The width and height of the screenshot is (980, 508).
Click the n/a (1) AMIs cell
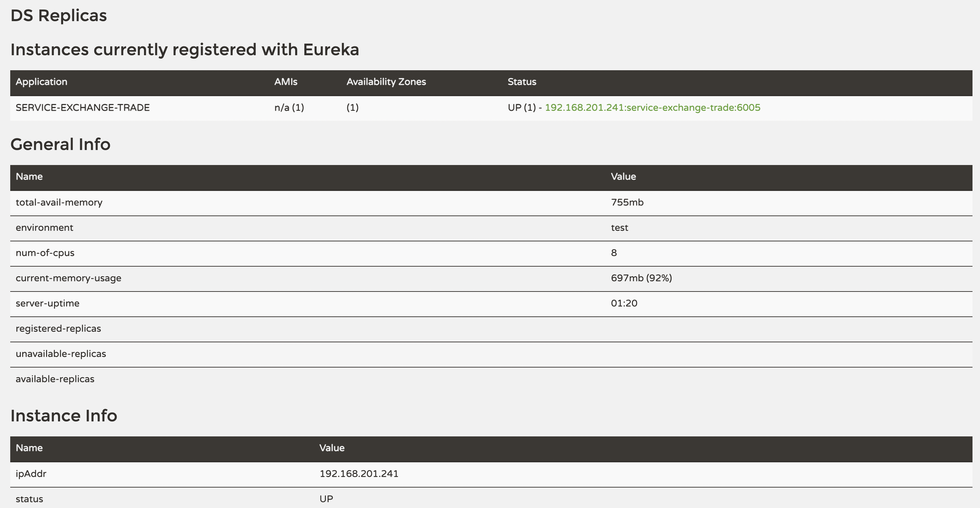click(x=289, y=108)
